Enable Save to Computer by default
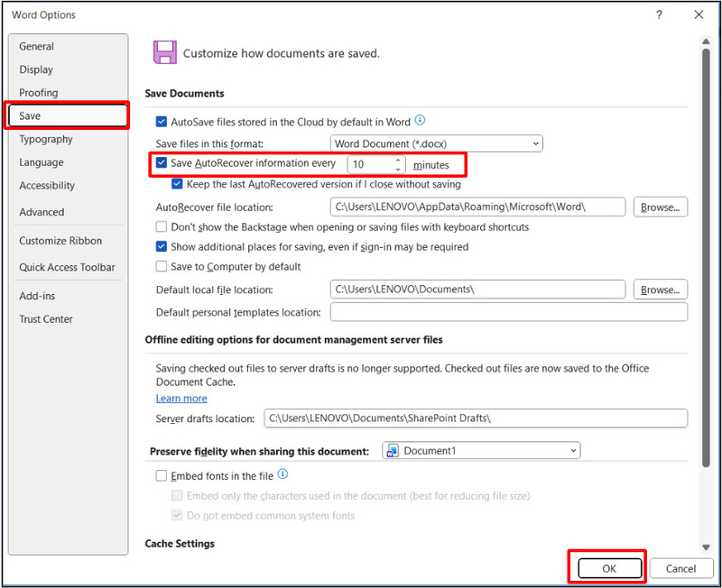The image size is (722, 588). 162,267
